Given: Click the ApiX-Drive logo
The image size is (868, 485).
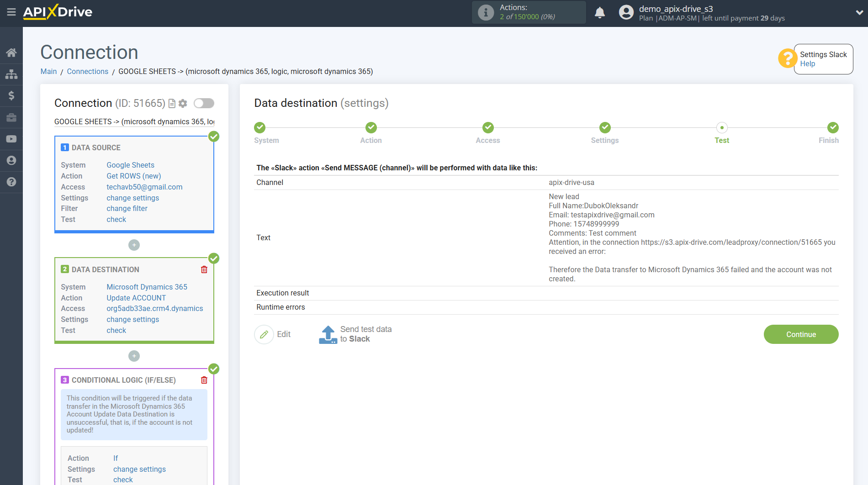Looking at the screenshot, I should point(58,12).
